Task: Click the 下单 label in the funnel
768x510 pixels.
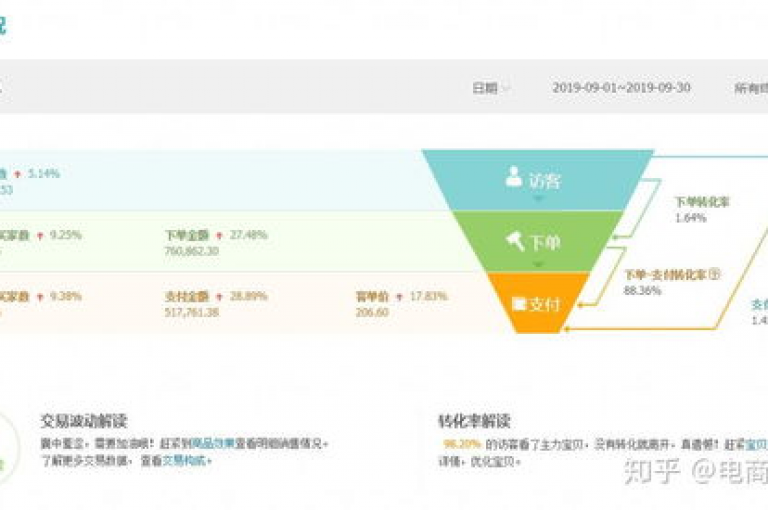Action: click(x=545, y=242)
